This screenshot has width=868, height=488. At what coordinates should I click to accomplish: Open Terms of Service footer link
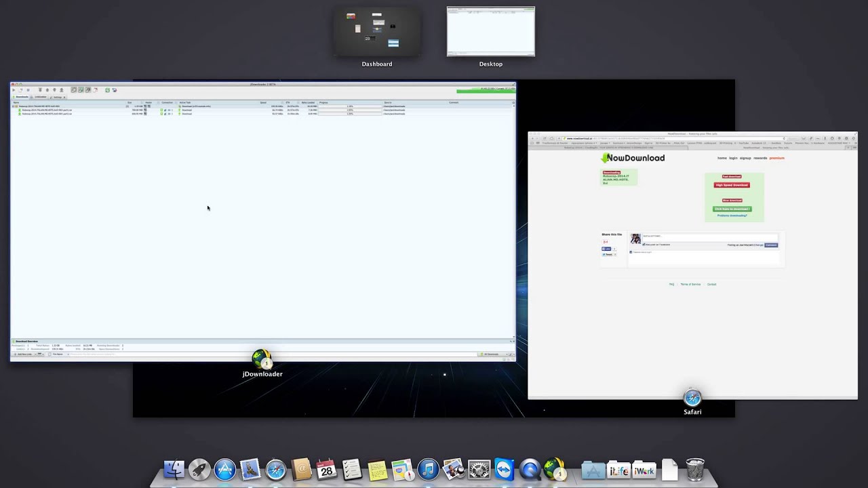(x=690, y=284)
